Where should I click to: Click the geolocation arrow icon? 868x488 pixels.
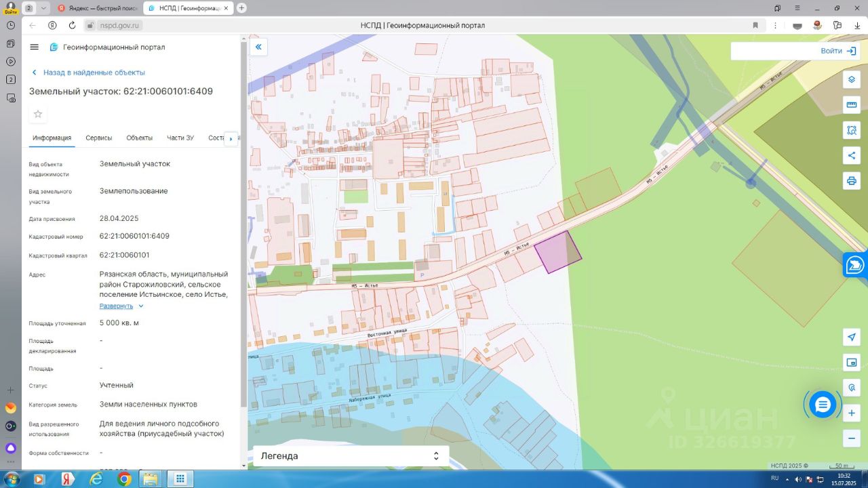pos(851,337)
